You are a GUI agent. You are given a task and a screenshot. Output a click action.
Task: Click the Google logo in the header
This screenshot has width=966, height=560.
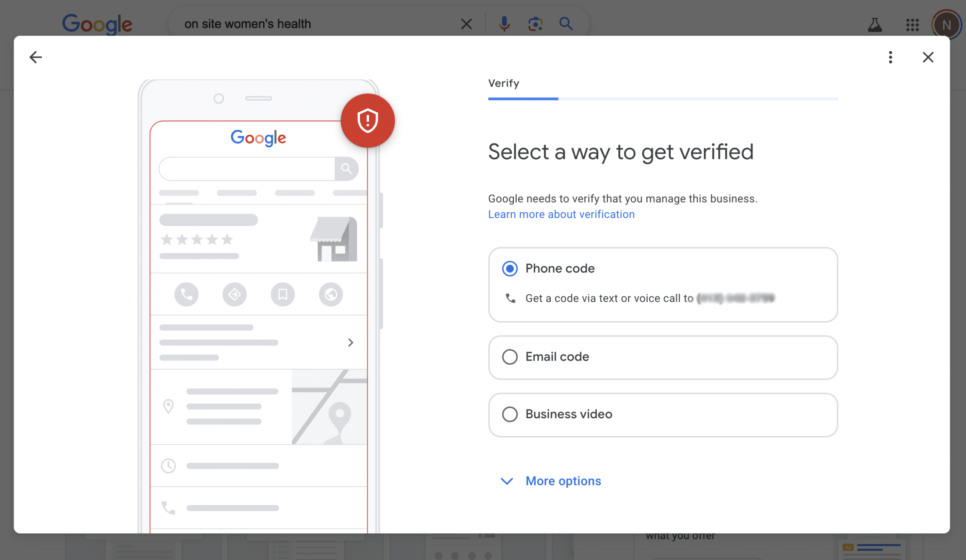point(97,24)
